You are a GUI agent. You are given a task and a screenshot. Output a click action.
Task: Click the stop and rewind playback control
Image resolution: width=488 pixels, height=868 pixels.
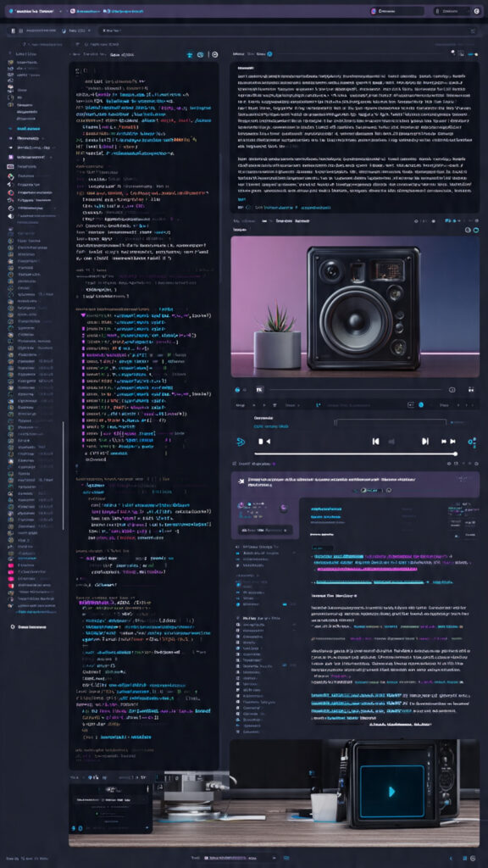pos(264,441)
